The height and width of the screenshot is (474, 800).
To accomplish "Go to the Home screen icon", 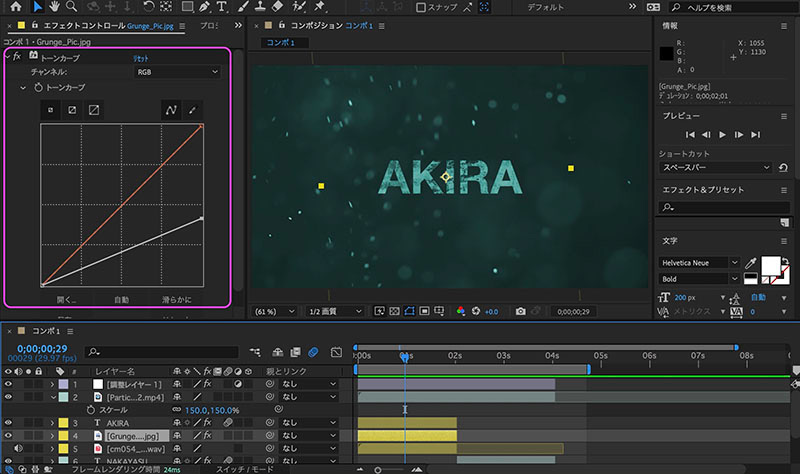I will click(x=16, y=7).
